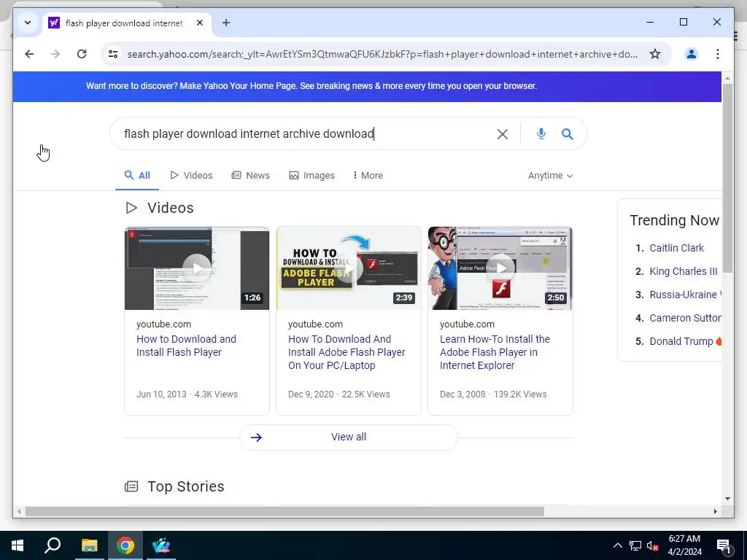This screenshot has width=747, height=560.
Task: Open a new tab with the plus icon
Action: [x=226, y=23]
